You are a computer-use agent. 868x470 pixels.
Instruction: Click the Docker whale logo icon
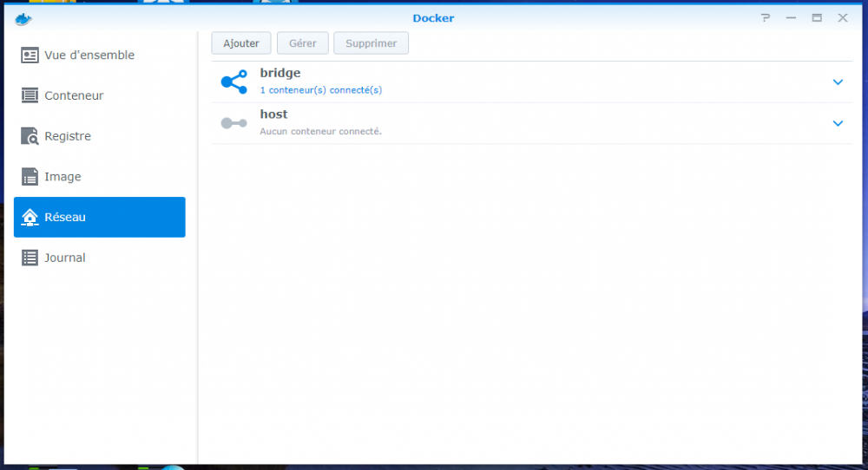point(23,19)
